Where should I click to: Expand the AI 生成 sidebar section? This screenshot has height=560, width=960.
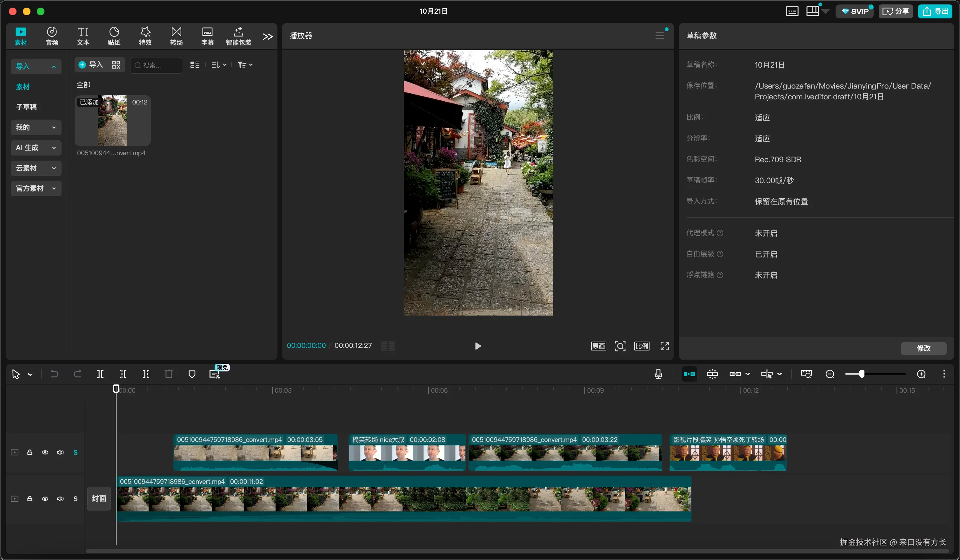36,148
